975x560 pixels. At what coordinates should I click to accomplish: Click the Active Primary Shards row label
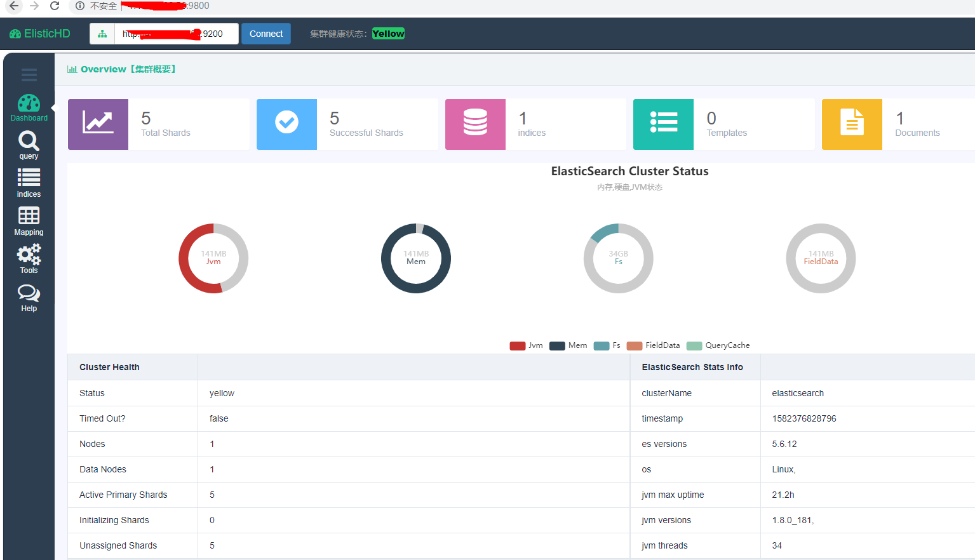click(x=123, y=495)
